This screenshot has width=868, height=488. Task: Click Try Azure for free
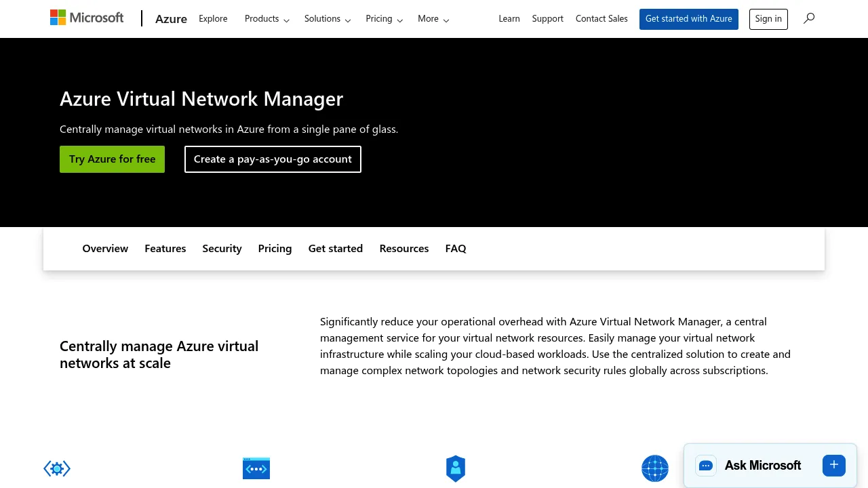tap(112, 159)
